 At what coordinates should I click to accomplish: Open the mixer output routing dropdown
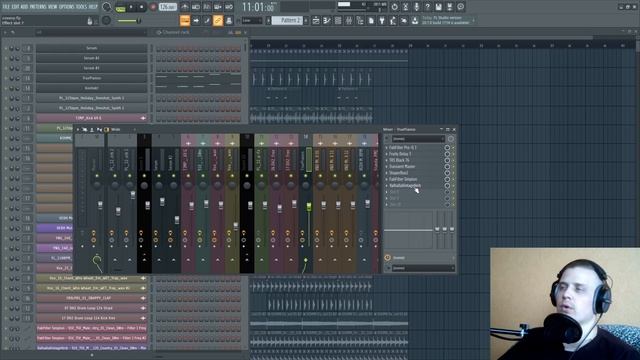(x=423, y=268)
